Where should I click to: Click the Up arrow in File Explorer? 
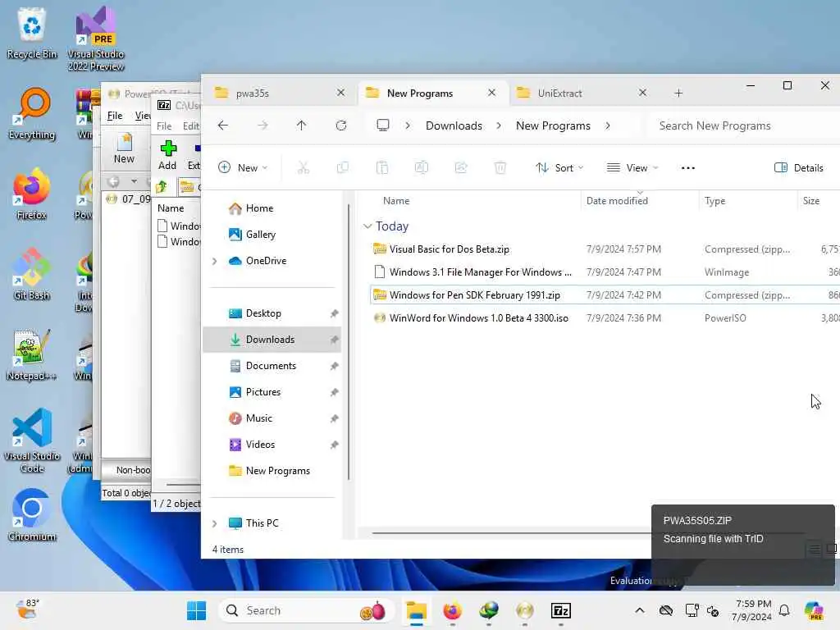pos(301,126)
